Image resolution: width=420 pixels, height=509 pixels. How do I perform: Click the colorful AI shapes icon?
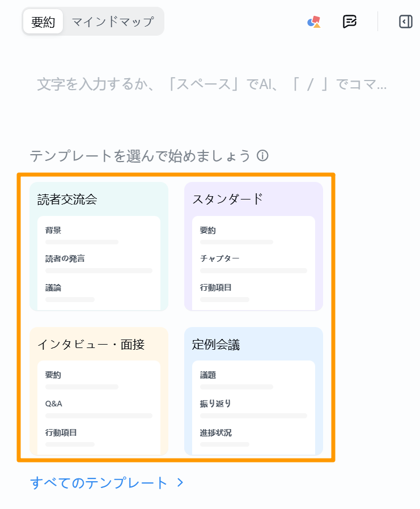[x=314, y=22]
